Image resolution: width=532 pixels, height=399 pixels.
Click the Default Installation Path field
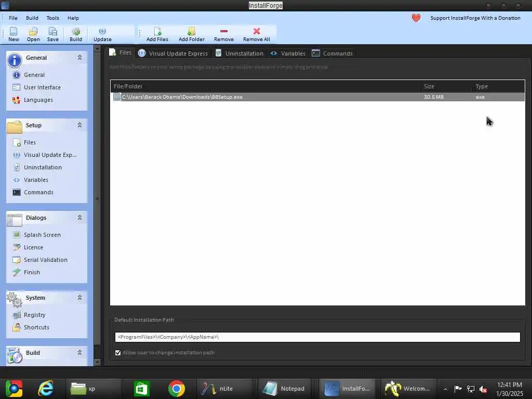coord(317,337)
